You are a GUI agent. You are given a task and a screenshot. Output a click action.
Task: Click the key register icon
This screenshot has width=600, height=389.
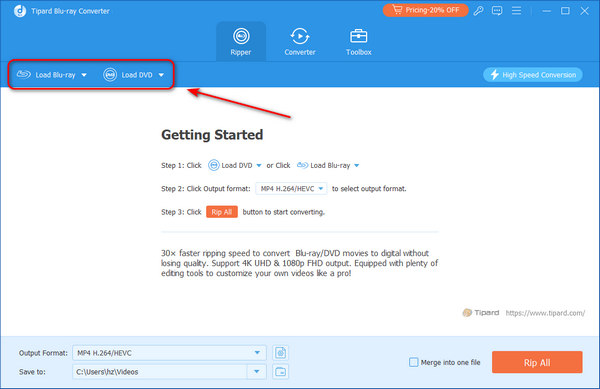click(478, 11)
